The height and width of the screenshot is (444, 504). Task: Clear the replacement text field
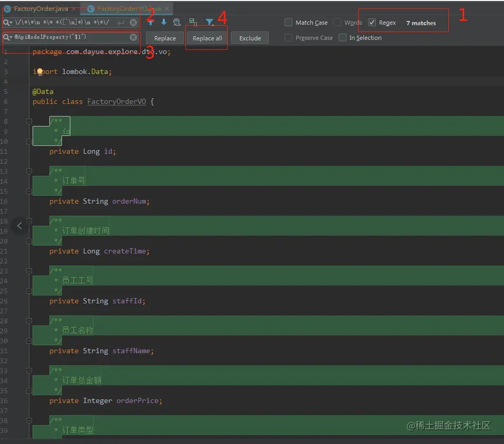pyautogui.click(x=133, y=37)
